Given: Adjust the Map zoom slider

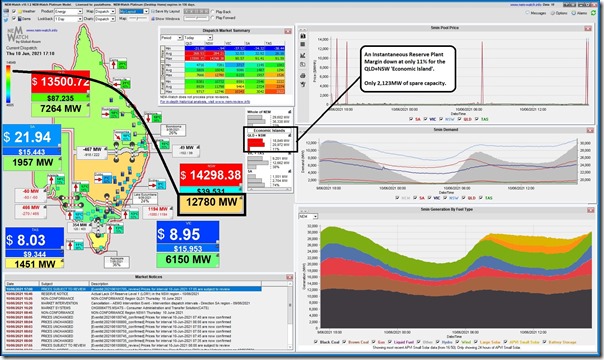Looking at the screenshot, I should [x=138, y=18].
